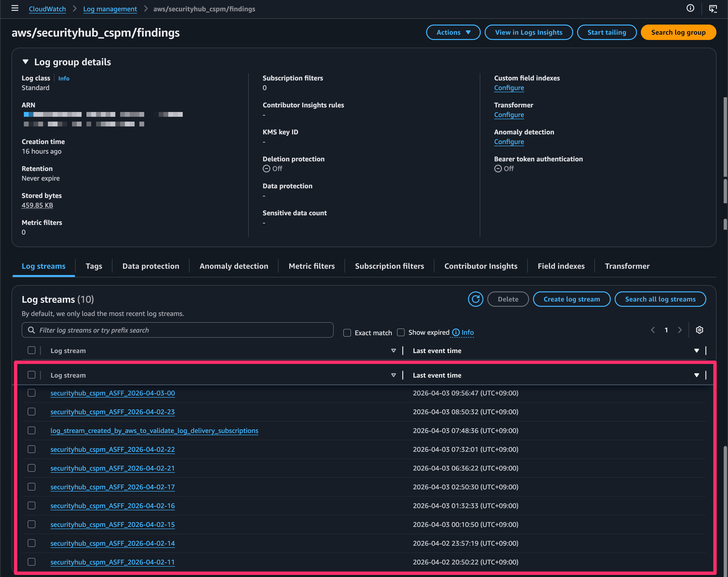The height and width of the screenshot is (577, 728).
Task: Collapse the Log group details section
Action: pyautogui.click(x=25, y=62)
